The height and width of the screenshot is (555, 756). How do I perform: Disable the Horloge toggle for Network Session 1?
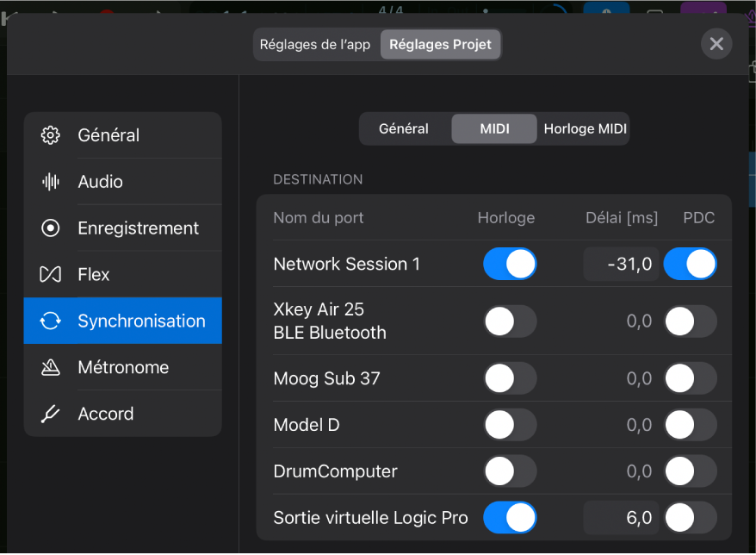[x=510, y=264]
